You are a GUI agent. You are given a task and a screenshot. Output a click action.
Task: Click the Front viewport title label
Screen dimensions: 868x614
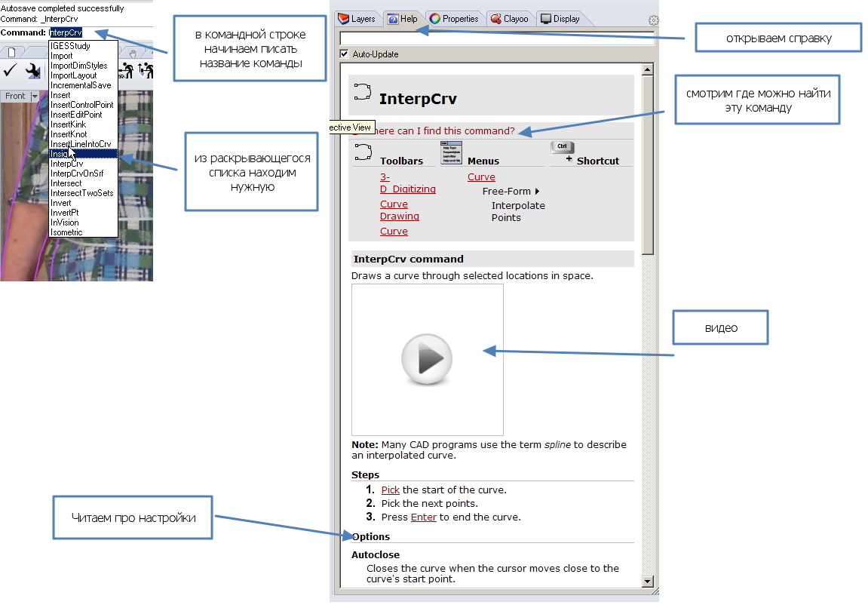(16, 97)
